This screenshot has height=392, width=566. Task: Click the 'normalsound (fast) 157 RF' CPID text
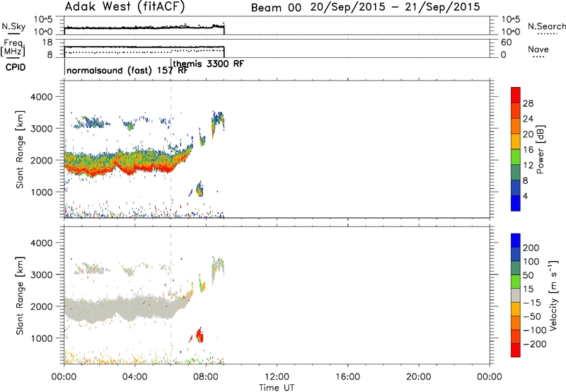(127, 70)
